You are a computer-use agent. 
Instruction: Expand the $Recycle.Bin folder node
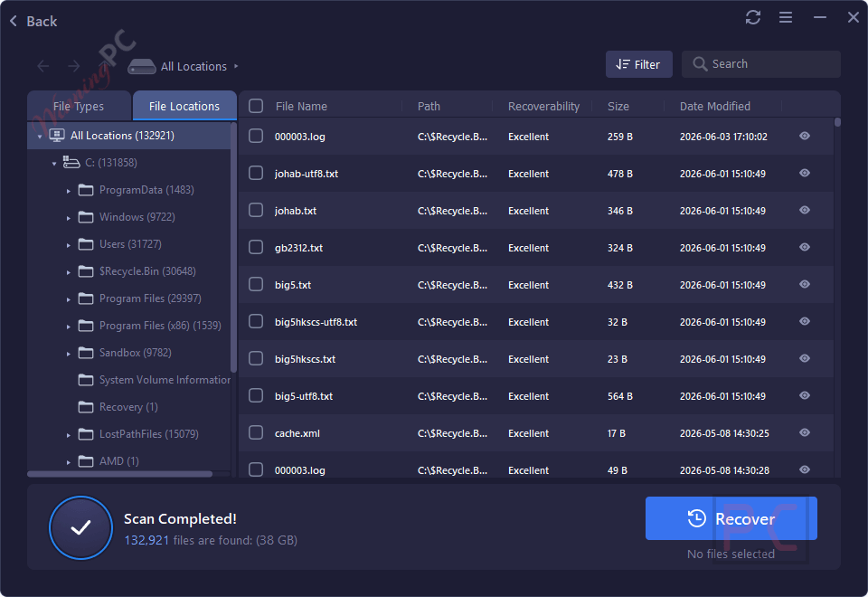[68, 272]
